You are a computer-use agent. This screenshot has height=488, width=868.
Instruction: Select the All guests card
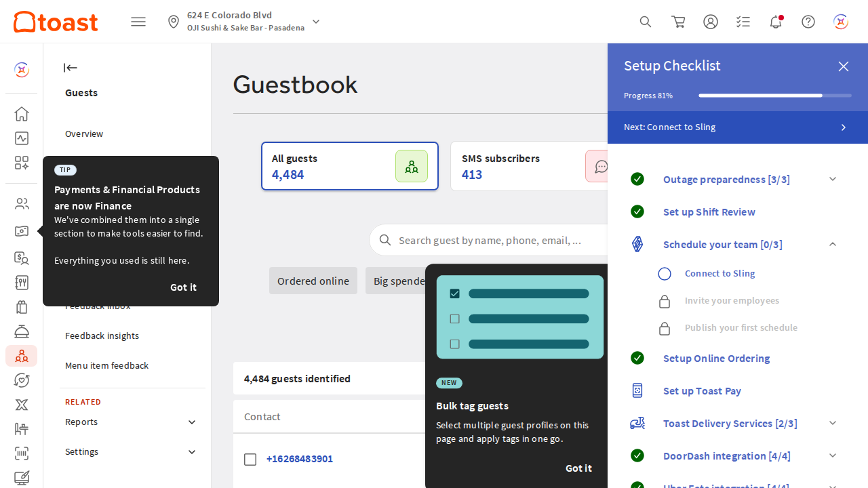(x=350, y=166)
